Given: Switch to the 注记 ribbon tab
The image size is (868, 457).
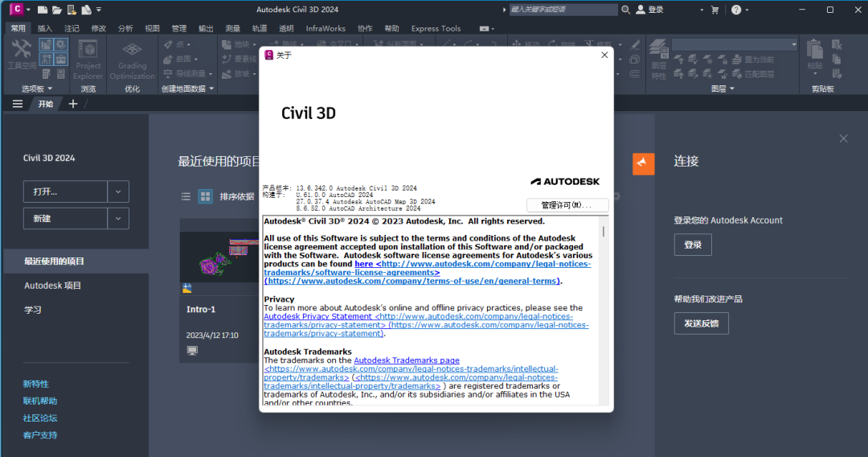Looking at the screenshot, I should pyautogui.click(x=72, y=29).
